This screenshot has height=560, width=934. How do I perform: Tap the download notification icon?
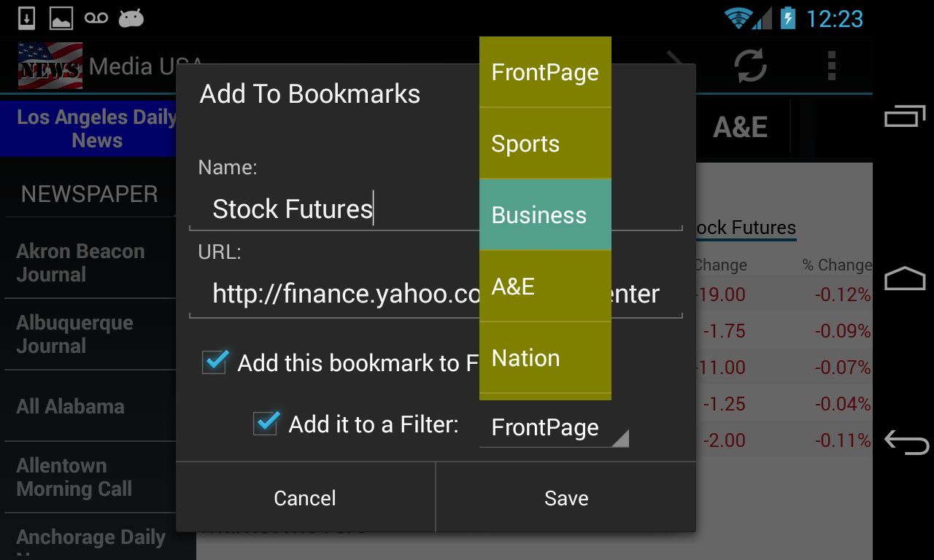point(26,18)
